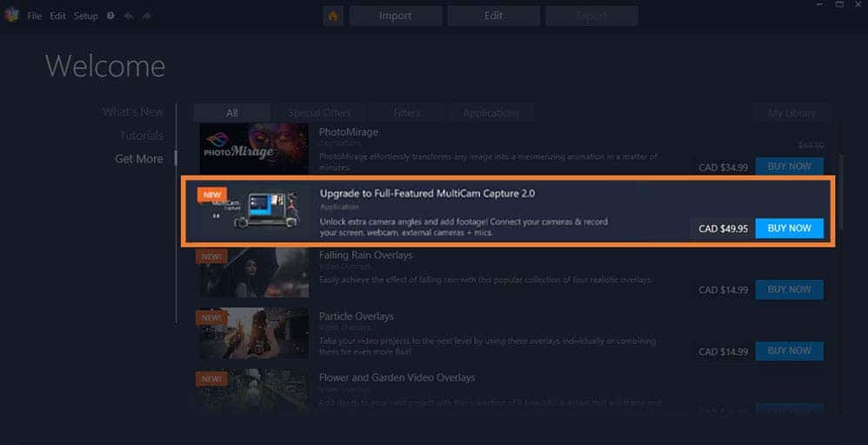Click the redo arrow icon
This screenshot has width=868, height=445.
(x=147, y=16)
